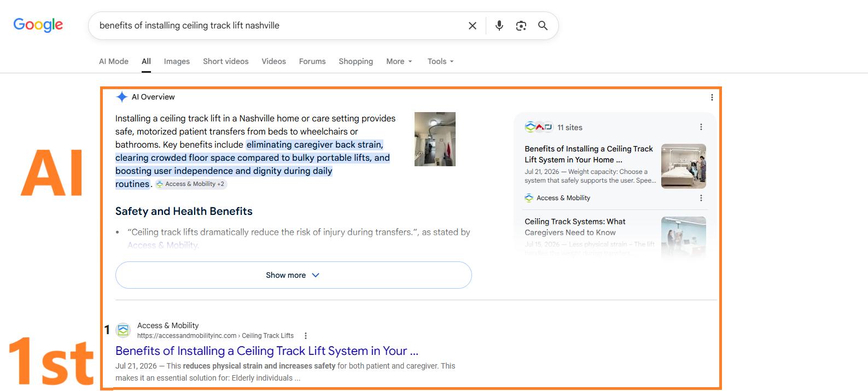Expand AI Overview with Show more
The height and width of the screenshot is (391, 868).
293,275
